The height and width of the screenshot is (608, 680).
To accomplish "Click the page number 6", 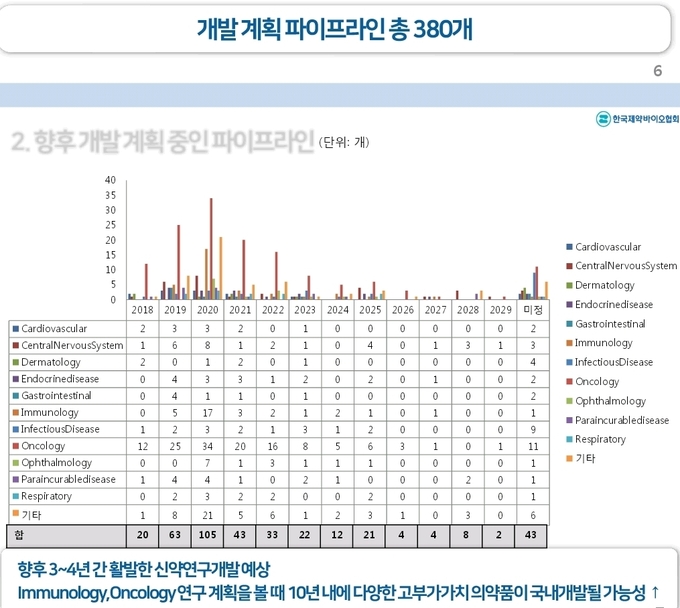I will click(x=657, y=70).
